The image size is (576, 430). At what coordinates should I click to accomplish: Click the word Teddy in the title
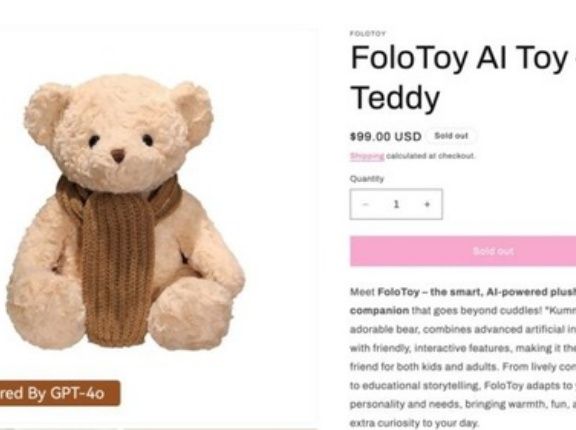tap(395, 97)
